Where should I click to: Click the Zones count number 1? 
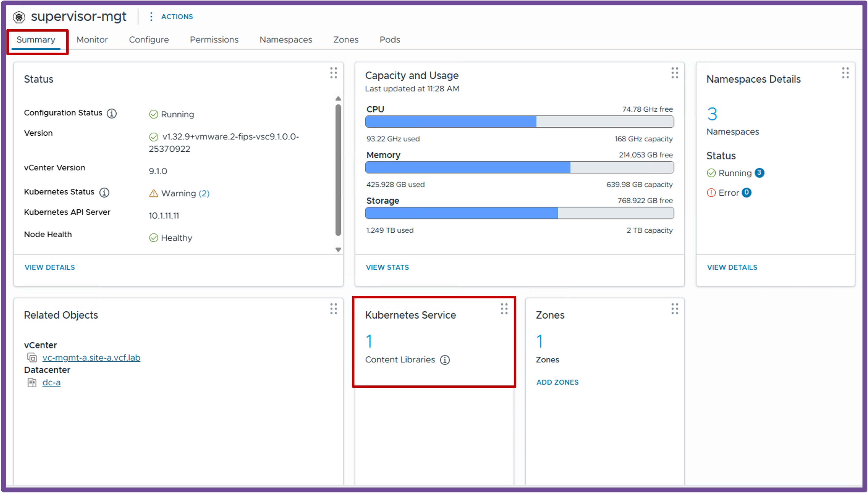coord(540,341)
